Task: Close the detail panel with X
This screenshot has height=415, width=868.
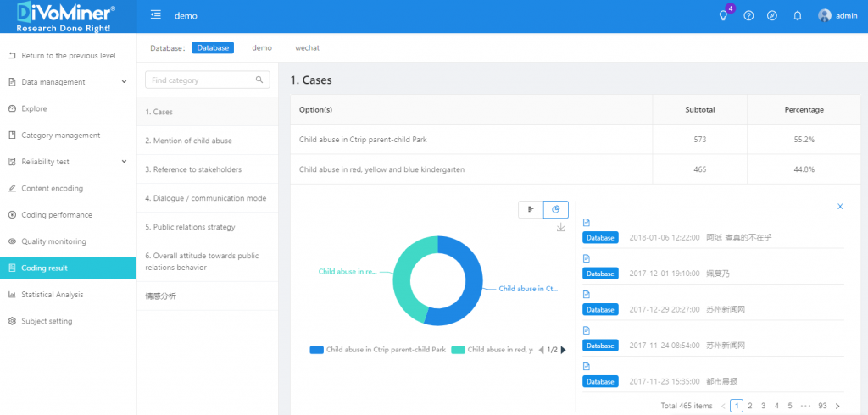Action: point(840,206)
